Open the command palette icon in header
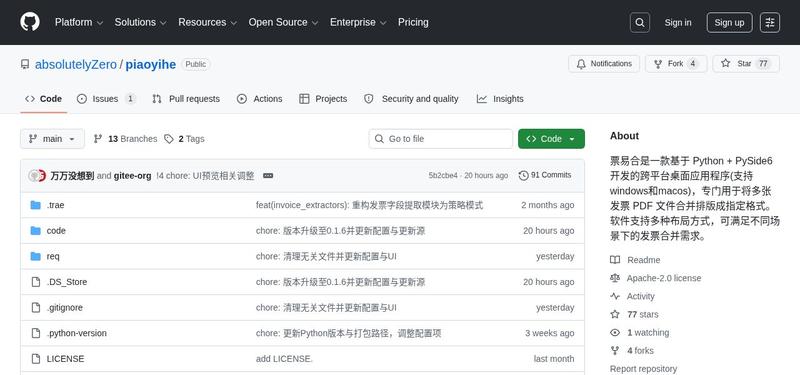Viewport: 800px width, 375px height. pyautogui.click(x=770, y=22)
